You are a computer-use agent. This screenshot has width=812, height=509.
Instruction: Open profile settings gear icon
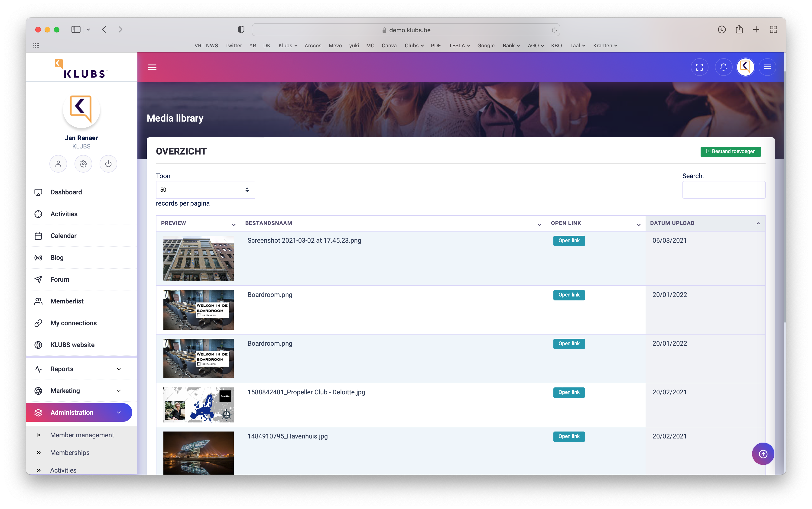point(83,164)
